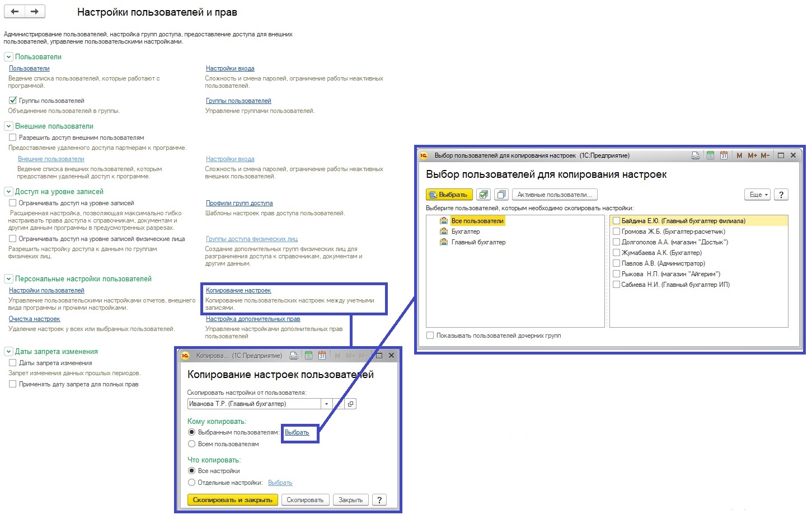
Task: Open calculator in copy settings dialog
Action: coord(308,356)
